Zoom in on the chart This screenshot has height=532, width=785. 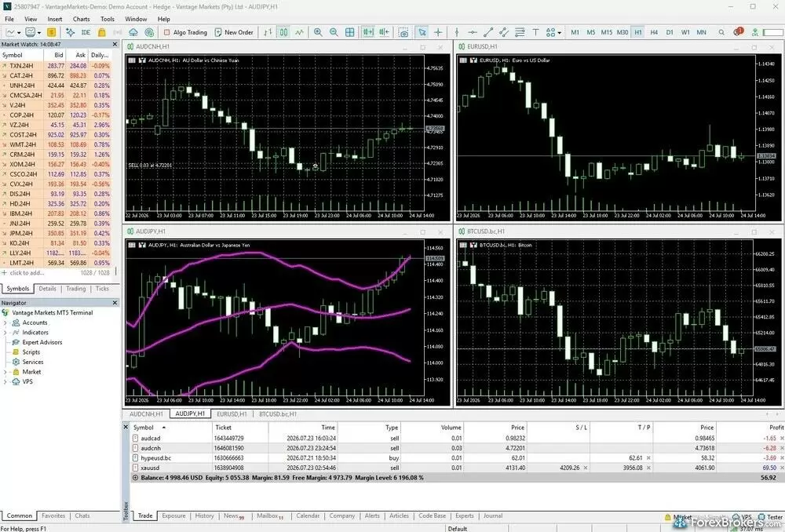point(318,32)
